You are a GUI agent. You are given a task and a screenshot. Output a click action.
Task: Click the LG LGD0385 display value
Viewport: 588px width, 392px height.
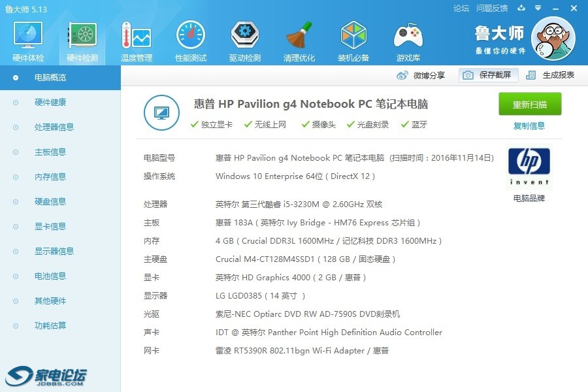(x=260, y=296)
